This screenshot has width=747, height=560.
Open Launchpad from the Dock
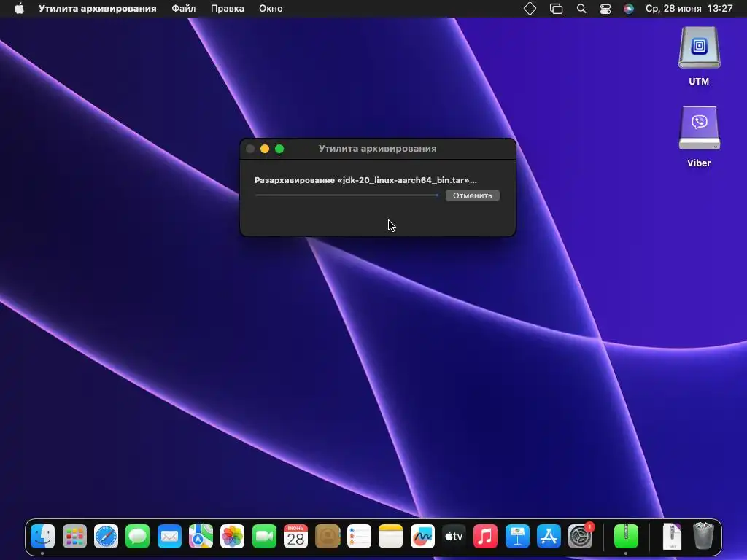tap(74, 537)
